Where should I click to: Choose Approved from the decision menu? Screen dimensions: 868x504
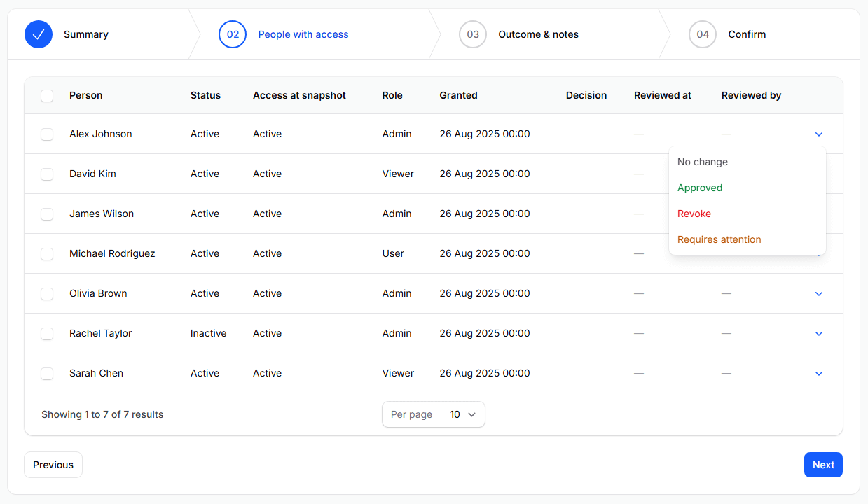point(700,188)
